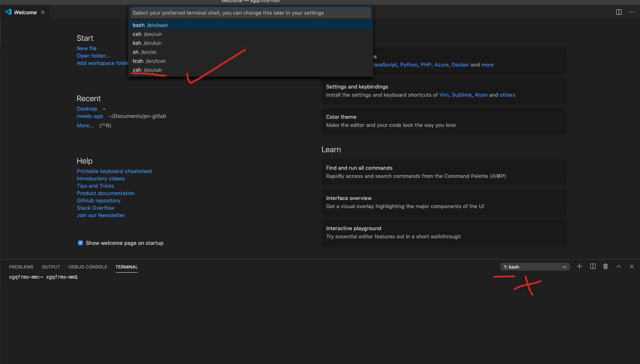Open Stack Overflow link
The height and width of the screenshot is (364, 640).
[96, 208]
